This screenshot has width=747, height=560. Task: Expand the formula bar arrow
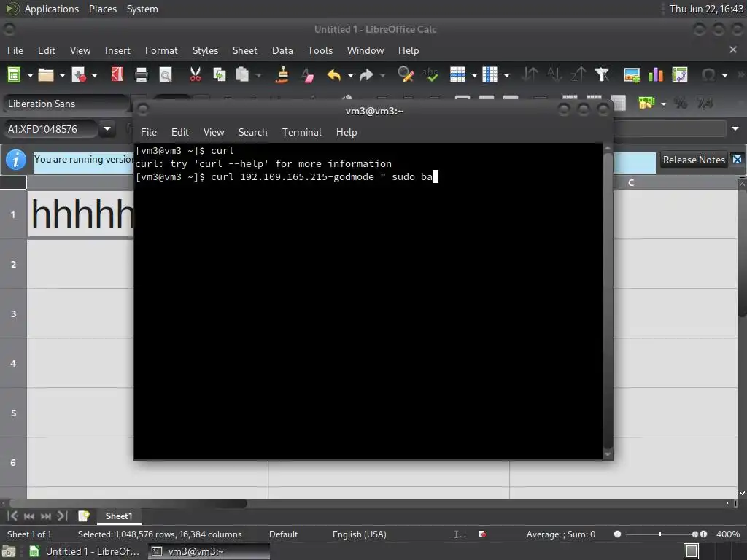tap(735, 128)
